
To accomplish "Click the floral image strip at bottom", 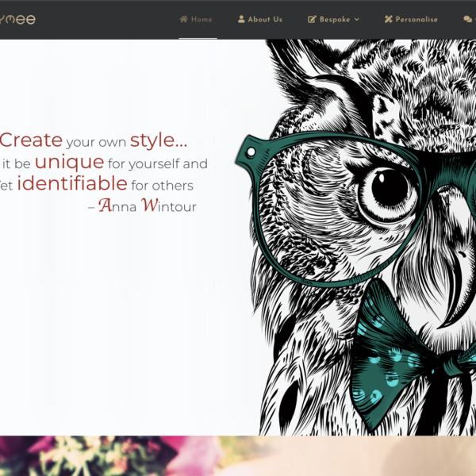I will click(x=238, y=456).
